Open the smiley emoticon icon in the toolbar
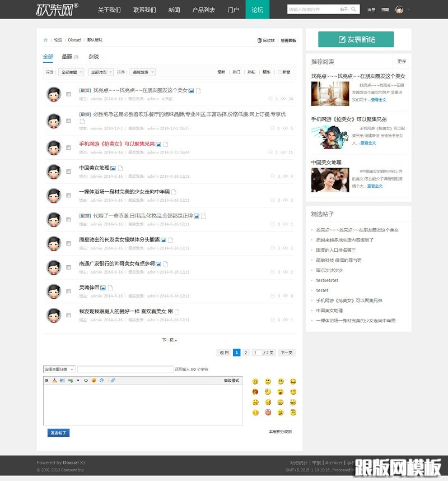 tap(94, 381)
